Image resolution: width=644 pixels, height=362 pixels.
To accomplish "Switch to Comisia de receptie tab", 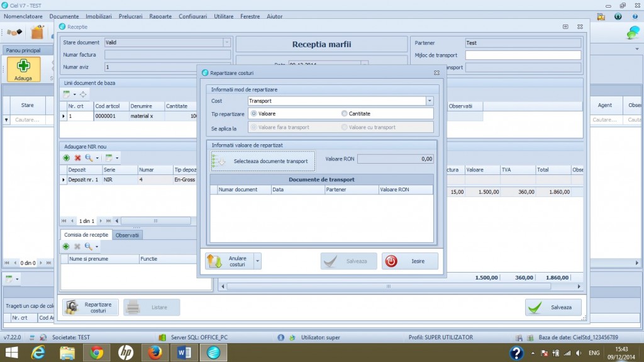I will click(x=86, y=235).
